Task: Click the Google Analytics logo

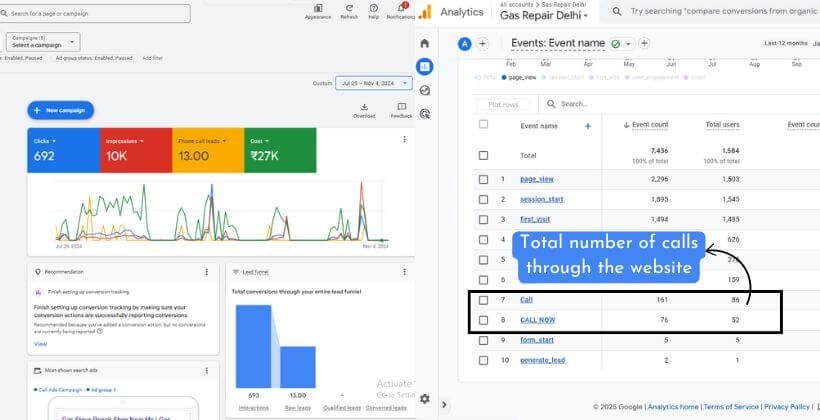Action: [x=425, y=12]
